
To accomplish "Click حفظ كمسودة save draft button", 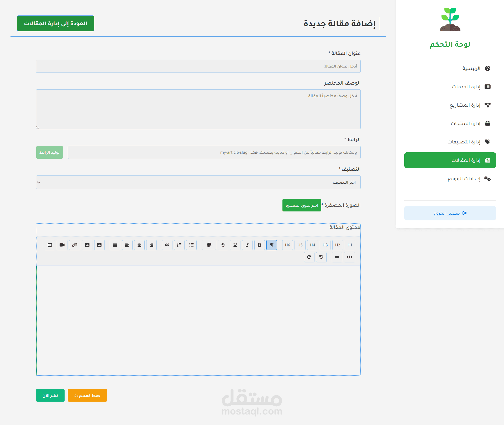I will coord(87,395).
